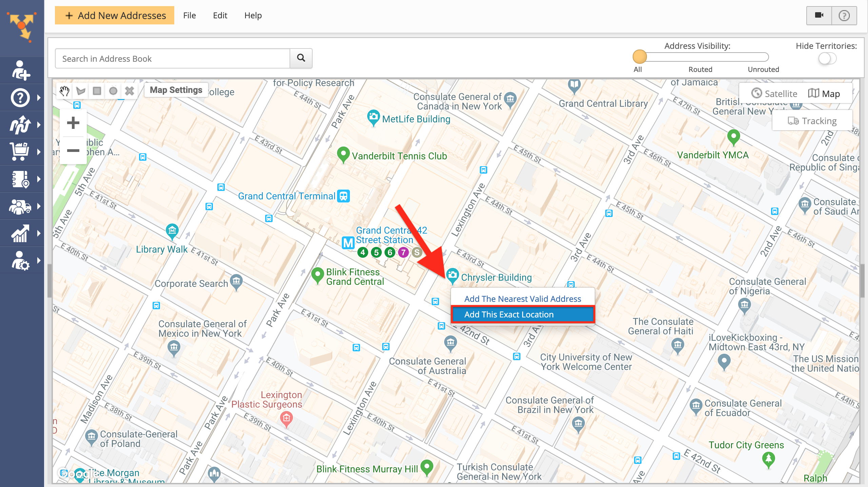Enable the Tracking map overlay

coord(812,120)
